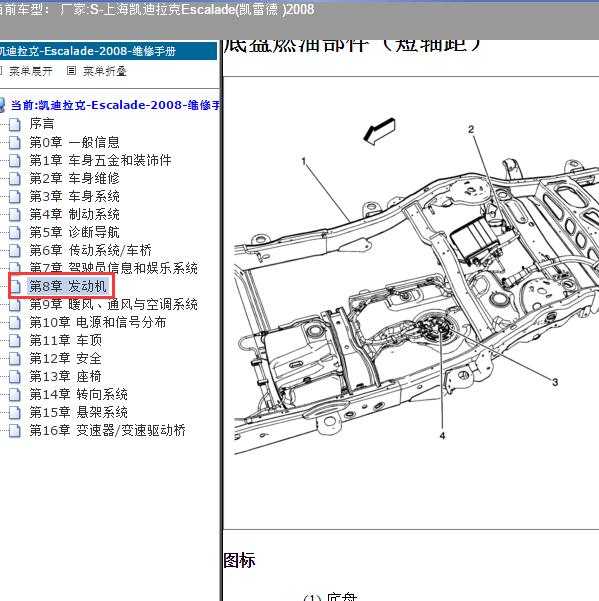Click the page icon beside 第16章 变速器/变速驱动桥

click(15, 431)
